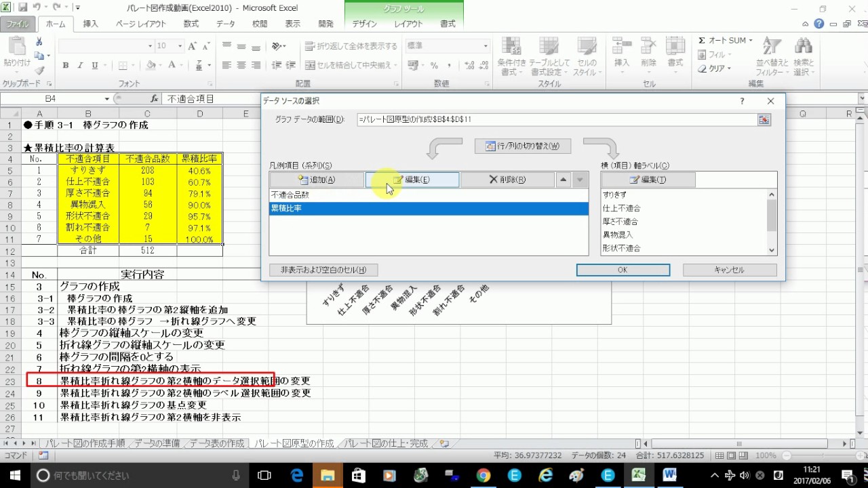This screenshot has height=488, width=868.
Task: Switch to the Data (データ) tab
Action: pos(226,24)
